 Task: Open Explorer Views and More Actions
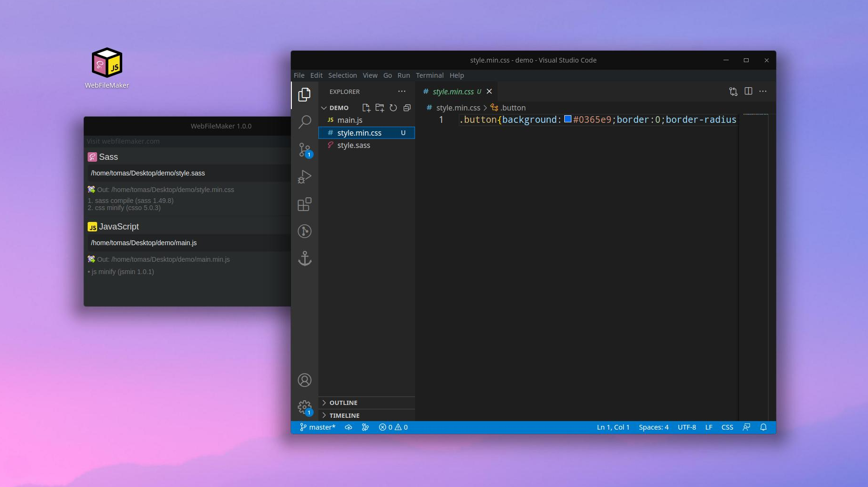402,91
